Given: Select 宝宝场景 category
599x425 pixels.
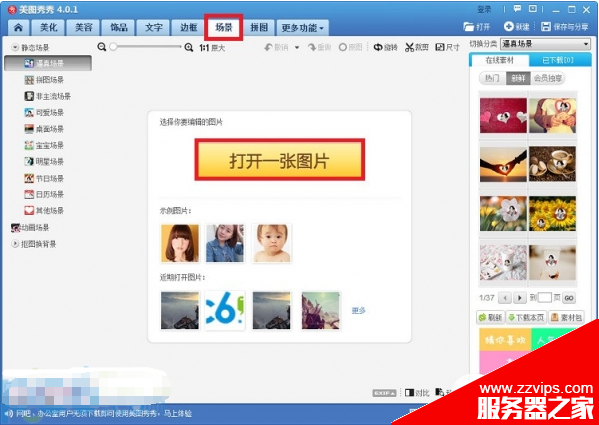Looking at the screenshot, I should tap(44, 145).
